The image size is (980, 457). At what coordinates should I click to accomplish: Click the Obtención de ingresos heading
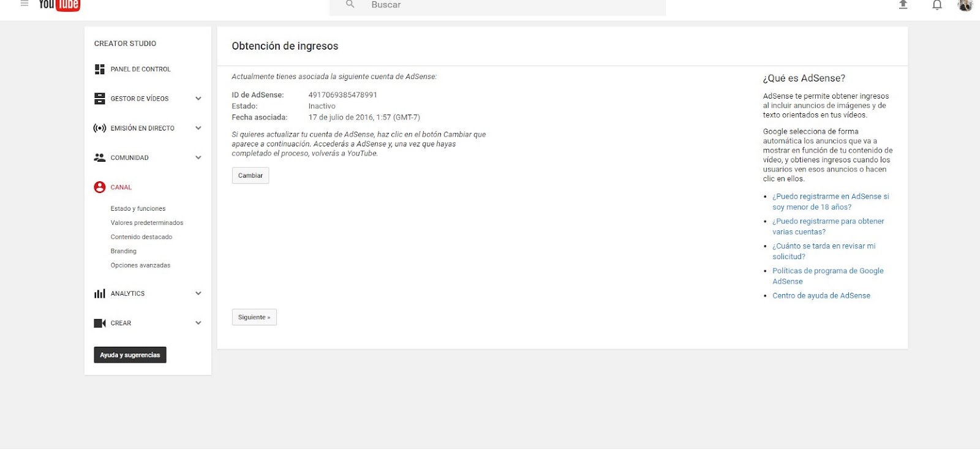pyautogui.click(x=285, y=46)
